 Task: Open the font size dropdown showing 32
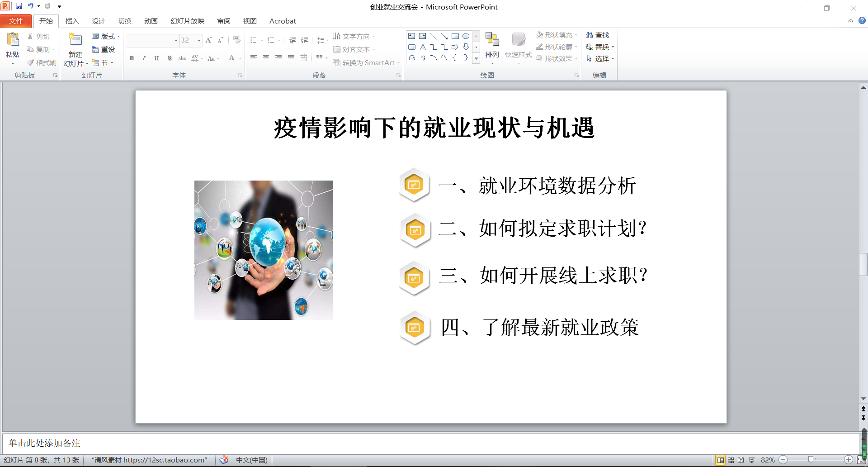tap(199, 41)
